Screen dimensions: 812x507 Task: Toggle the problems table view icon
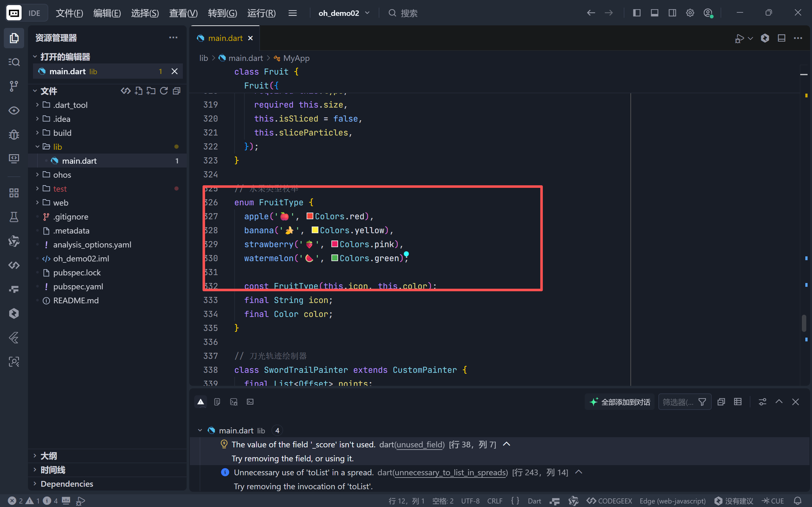click(x=737, y=402)
